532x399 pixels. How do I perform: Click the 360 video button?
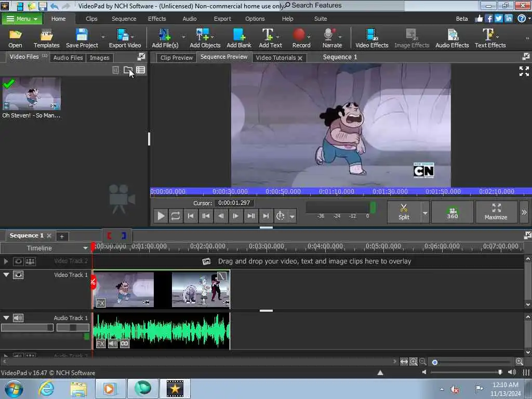click(452, 212)
